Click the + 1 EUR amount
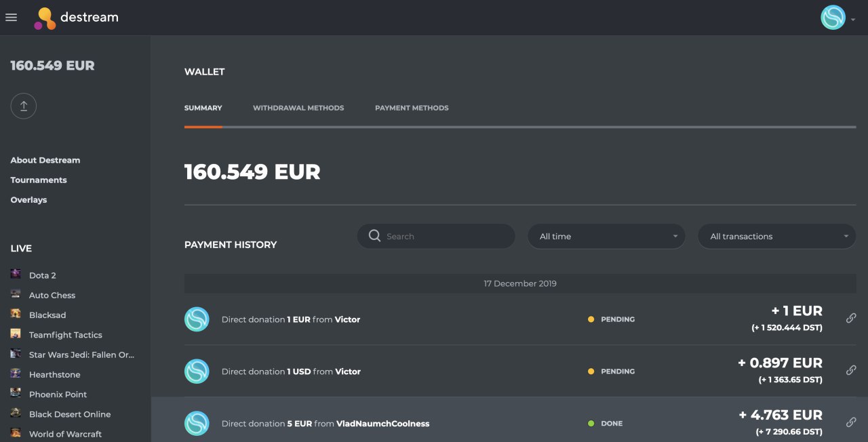Image resolution: width=868 pixels, height=442 pixels. click(x=797, y=311)
